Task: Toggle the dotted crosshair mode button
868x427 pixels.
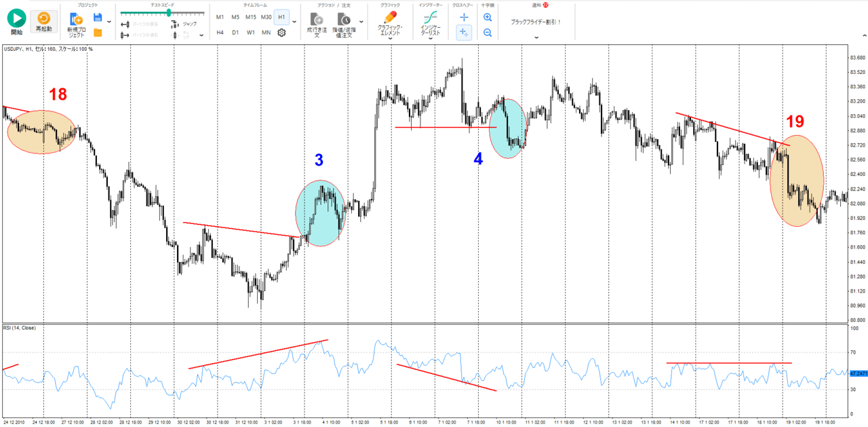Action: coord(464,32)
